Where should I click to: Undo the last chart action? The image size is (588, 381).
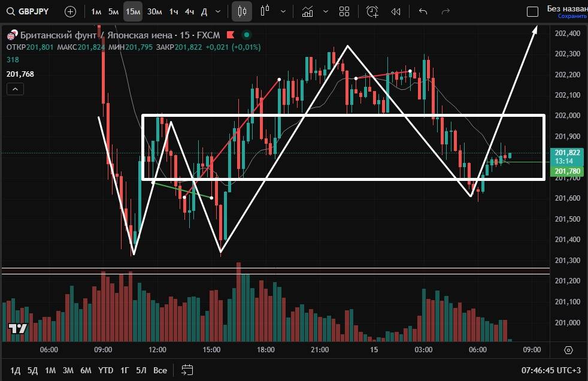tap(423, 11)
